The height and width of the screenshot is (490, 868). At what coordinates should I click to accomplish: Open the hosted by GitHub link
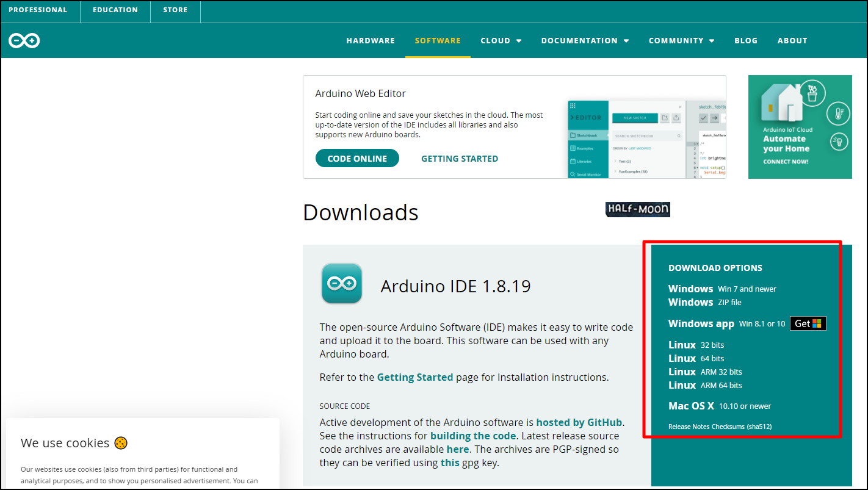(579, 422)
